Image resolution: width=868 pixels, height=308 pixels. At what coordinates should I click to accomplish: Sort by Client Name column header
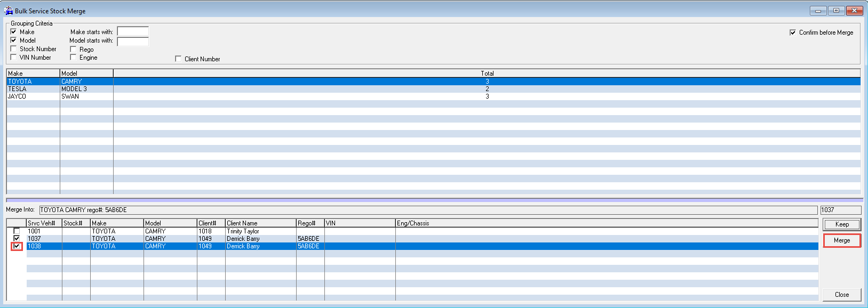click(260, 223)
